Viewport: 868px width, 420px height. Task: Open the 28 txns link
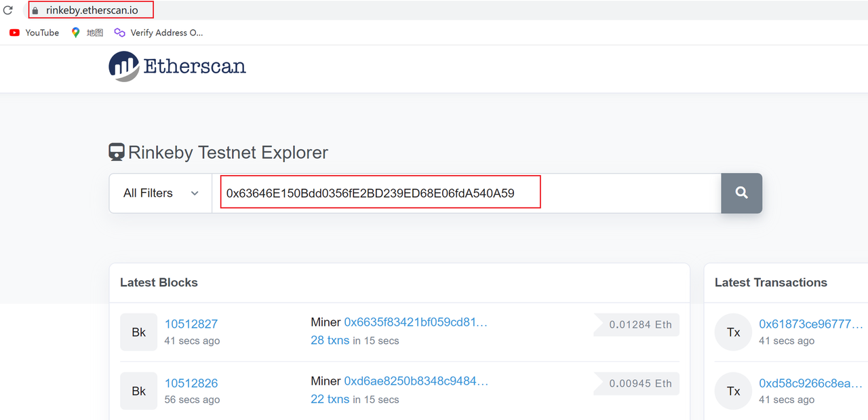tap(330, 341)
